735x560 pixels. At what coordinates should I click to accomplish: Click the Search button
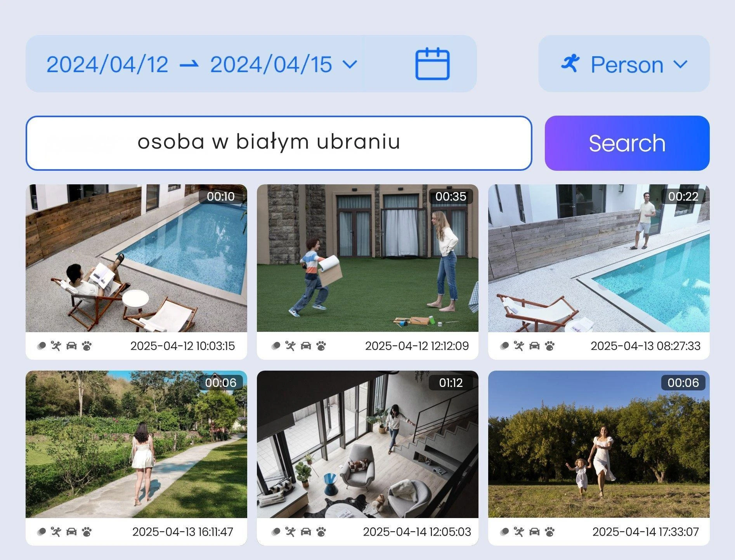click(627, 143)
